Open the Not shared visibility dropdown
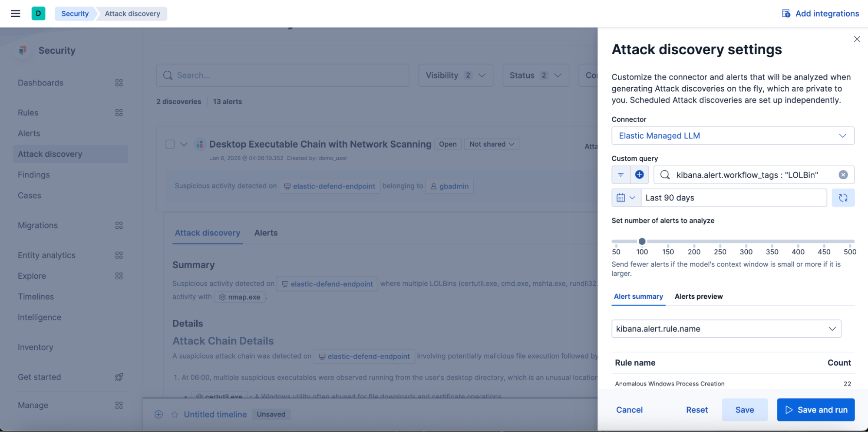868x432 pixels. point(492,144)
